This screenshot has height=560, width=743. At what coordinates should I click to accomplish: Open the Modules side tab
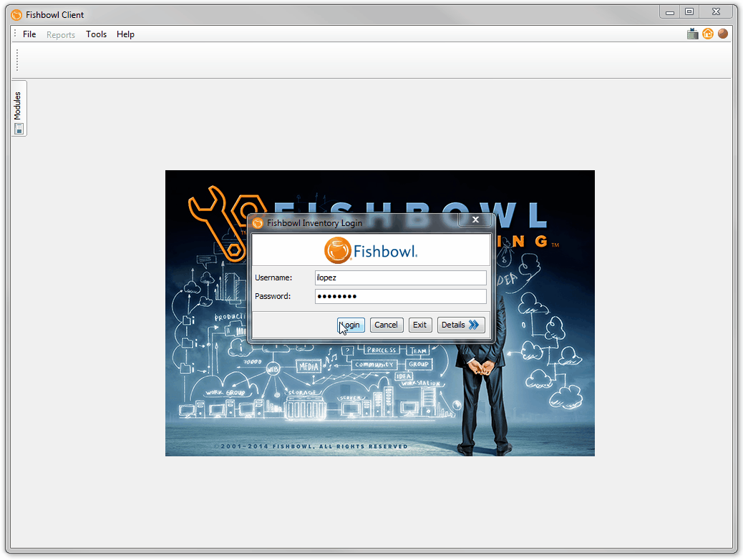[x=19, y=109]
